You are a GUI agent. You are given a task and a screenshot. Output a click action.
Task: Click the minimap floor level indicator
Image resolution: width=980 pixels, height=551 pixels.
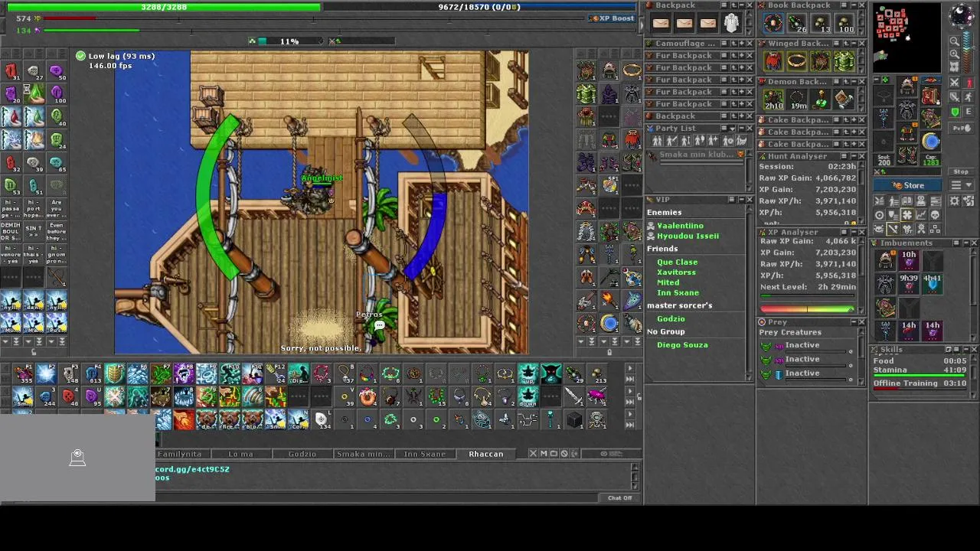click(x=967, y=53)
